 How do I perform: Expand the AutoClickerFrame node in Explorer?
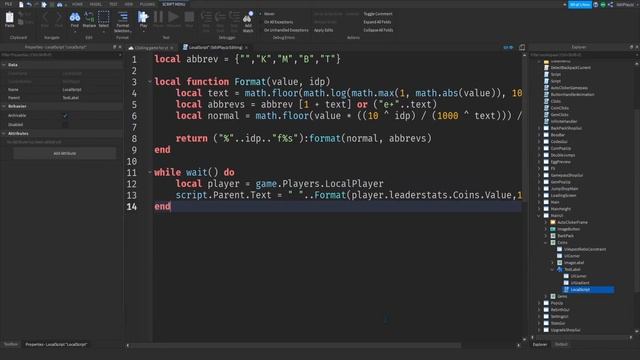pyautogui.click(x=546, y=222)
